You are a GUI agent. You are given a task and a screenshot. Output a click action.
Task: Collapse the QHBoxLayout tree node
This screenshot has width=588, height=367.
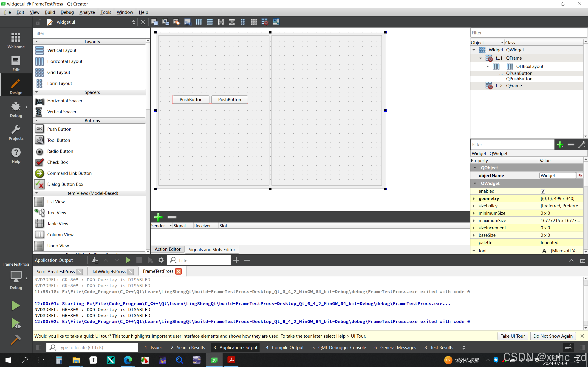[x=487, y=66]
